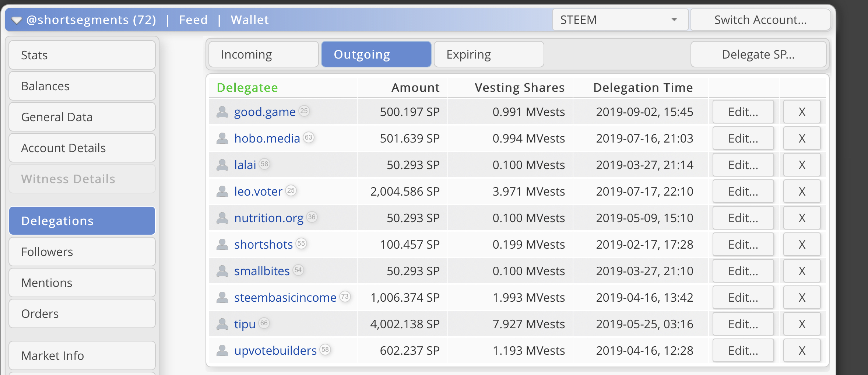Open the smallbites account link
Image resolution: width=868 pixels, height=375 pixels.
click(x=262, y=271)
